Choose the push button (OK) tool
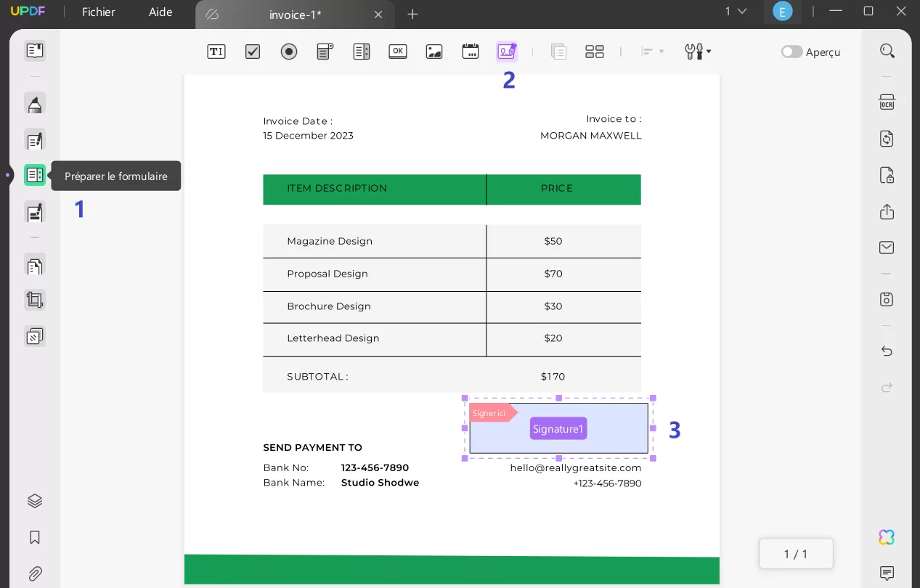The width and height of the screenshot is (920, 588). click(397, 51)
